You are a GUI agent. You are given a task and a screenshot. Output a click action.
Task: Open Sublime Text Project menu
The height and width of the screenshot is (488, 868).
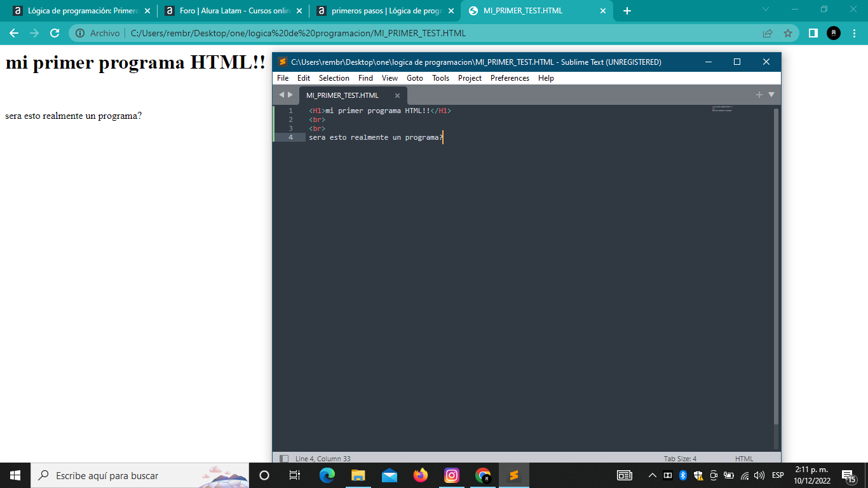point(470,78)
